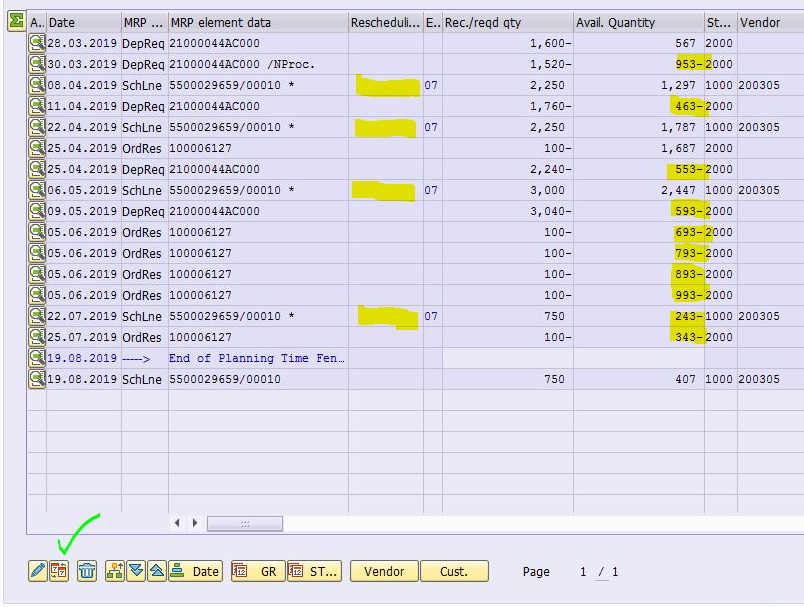
Task: Collapse all with double up arrow icon
Action: coord(156,572)
